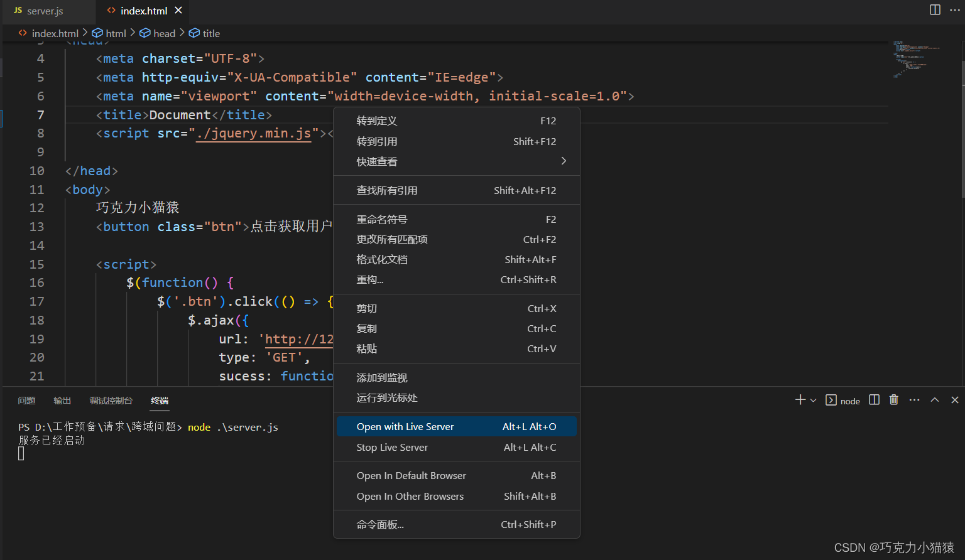Click the html breadcrumb segment
The height and width of the screenshot is (560, 965).
coord(109,33)
